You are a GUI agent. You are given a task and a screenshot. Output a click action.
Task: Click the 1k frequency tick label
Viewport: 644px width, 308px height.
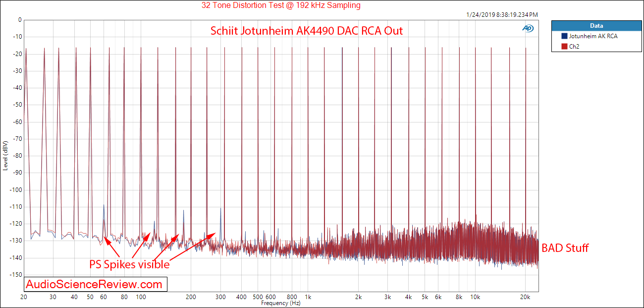[x=308, y=297]
